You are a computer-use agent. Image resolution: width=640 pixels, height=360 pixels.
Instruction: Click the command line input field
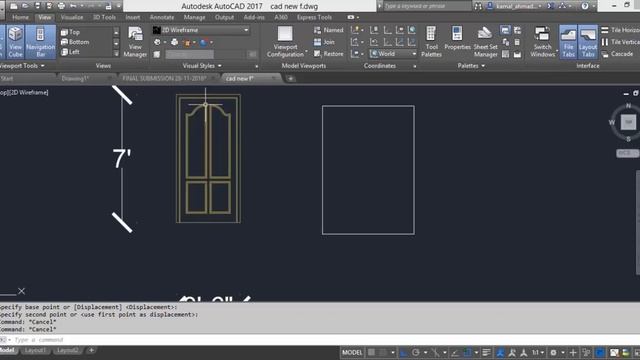click(x=320, y=340)
